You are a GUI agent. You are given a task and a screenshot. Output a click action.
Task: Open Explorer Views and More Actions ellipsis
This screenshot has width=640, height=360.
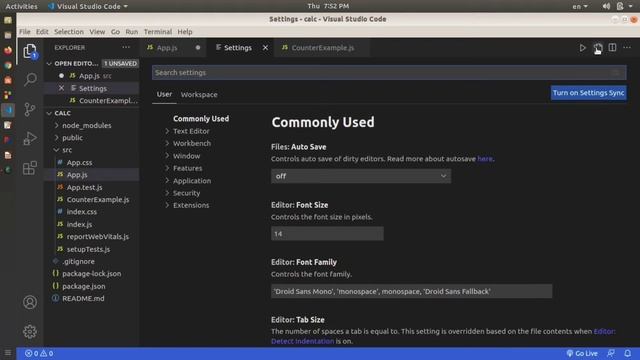[126, 47]
